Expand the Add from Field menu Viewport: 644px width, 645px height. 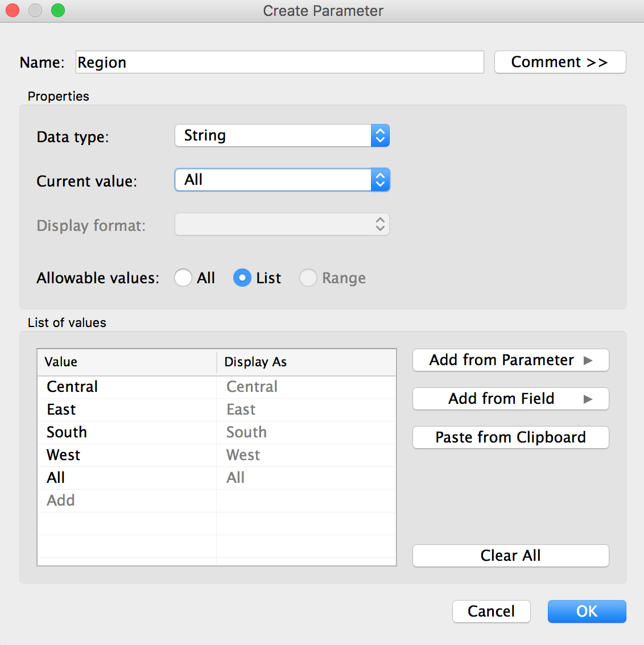(x=510, y=399)
